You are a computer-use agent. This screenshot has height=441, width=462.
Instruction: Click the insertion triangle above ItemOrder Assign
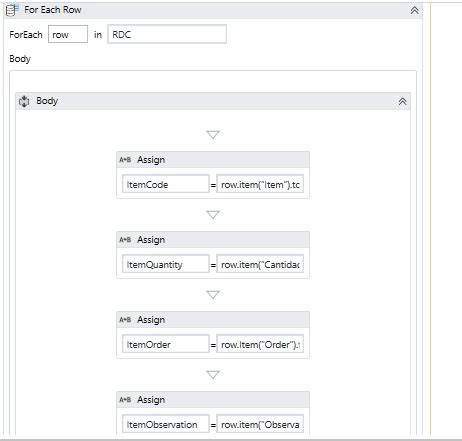pyautogui.click(x=213, y=295)
